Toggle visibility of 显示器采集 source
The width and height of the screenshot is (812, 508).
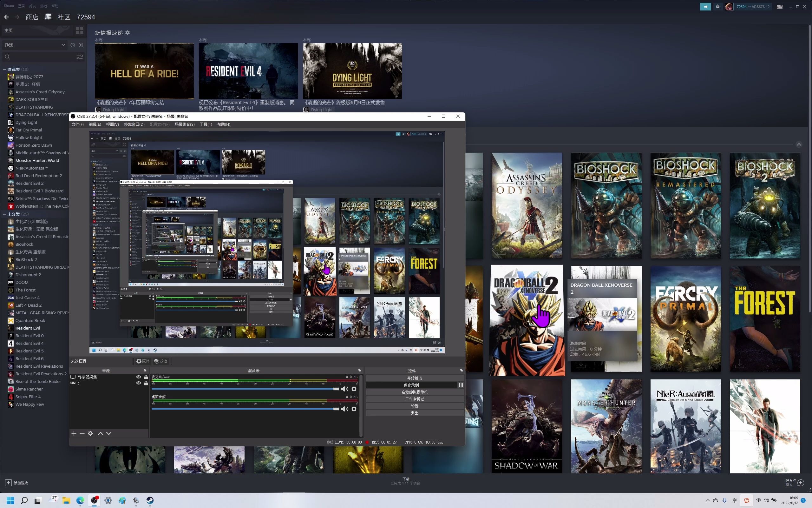click(138, 377)
